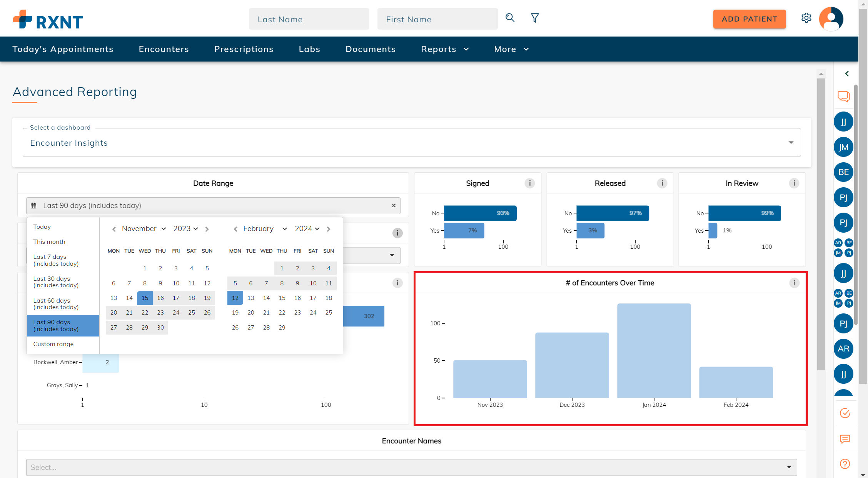Go to Encounters tab
868x478 pixels.
coord(164,49)
